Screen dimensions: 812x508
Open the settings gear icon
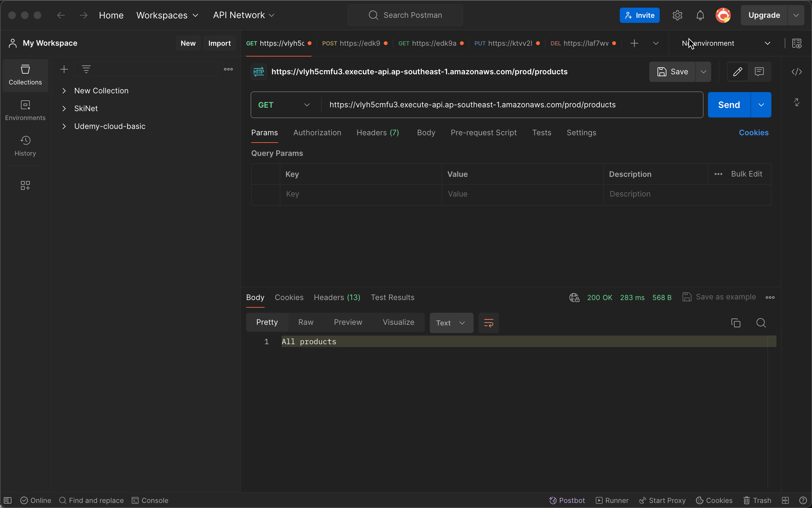point(678,15)
